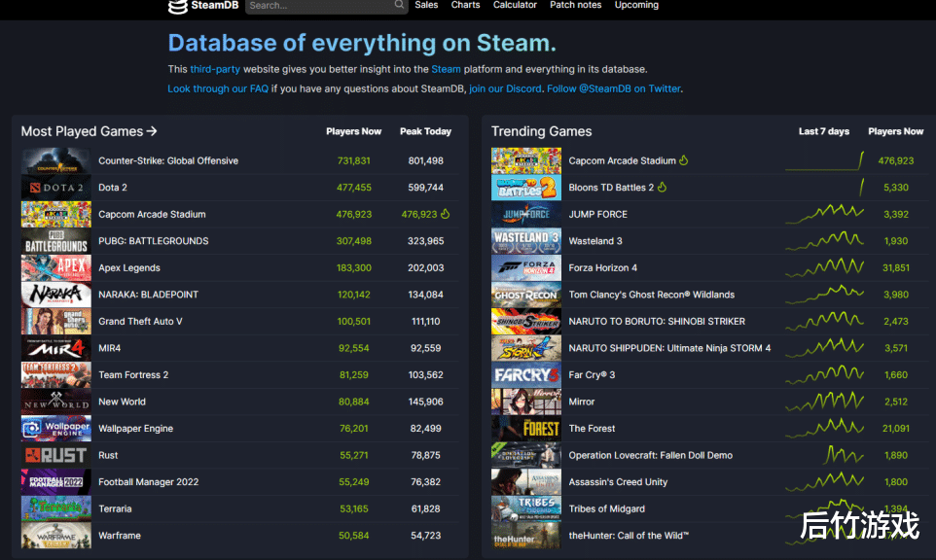The width and height of the screenshot is (936, 560).
Task: Open the PUBG: BATTLEGROUNDS thumbnail
Action: coord(56,241)
